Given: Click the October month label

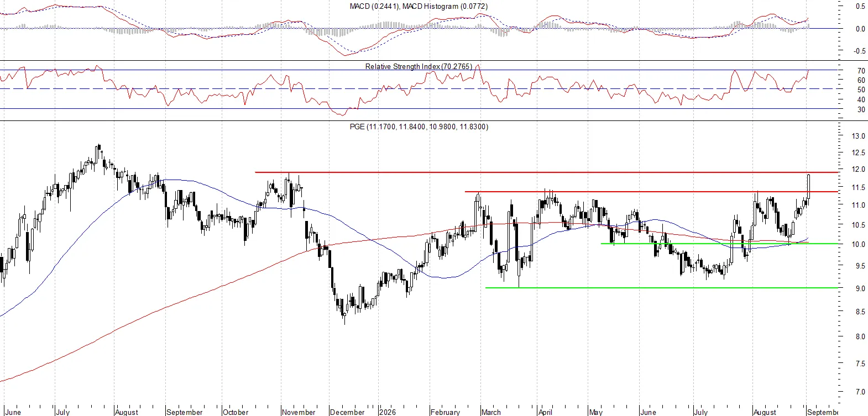Looking at the screenshot, I should click(236, 412).
